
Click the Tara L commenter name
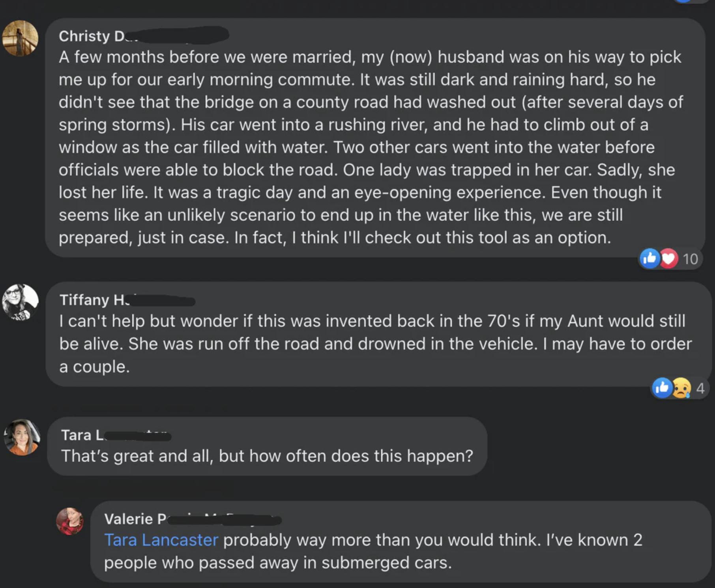coord(82,435)
